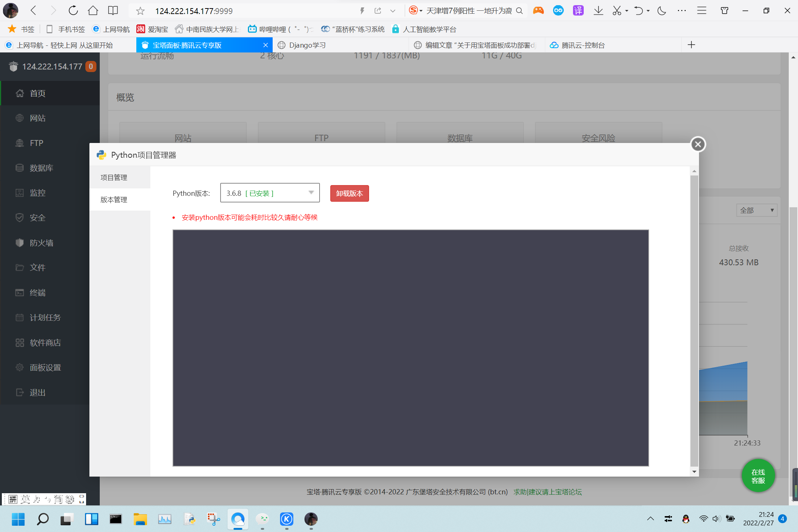Switch to 上网导航 tab
The height and width of the screenshot is (532, 798).
(x=68, y=45)
